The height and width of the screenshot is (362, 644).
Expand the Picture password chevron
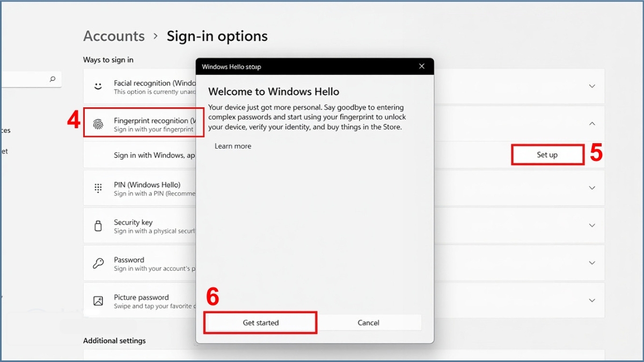pos(592,300)
